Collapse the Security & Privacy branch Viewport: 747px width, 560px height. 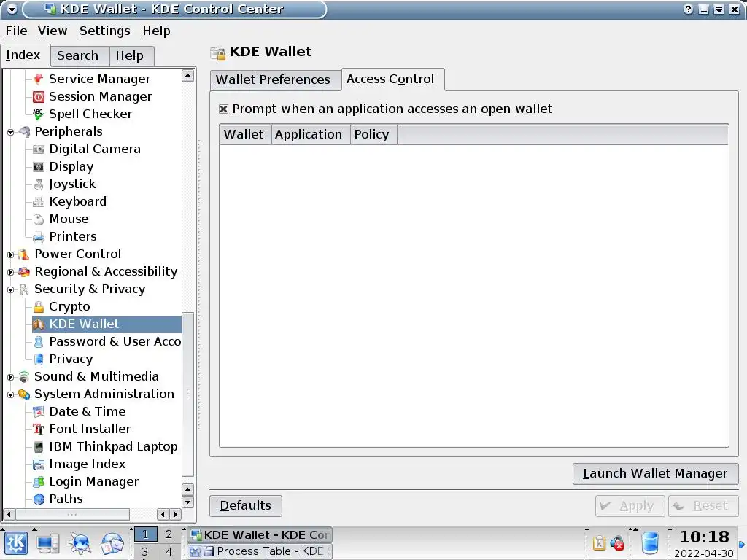[x=10, y=289]
